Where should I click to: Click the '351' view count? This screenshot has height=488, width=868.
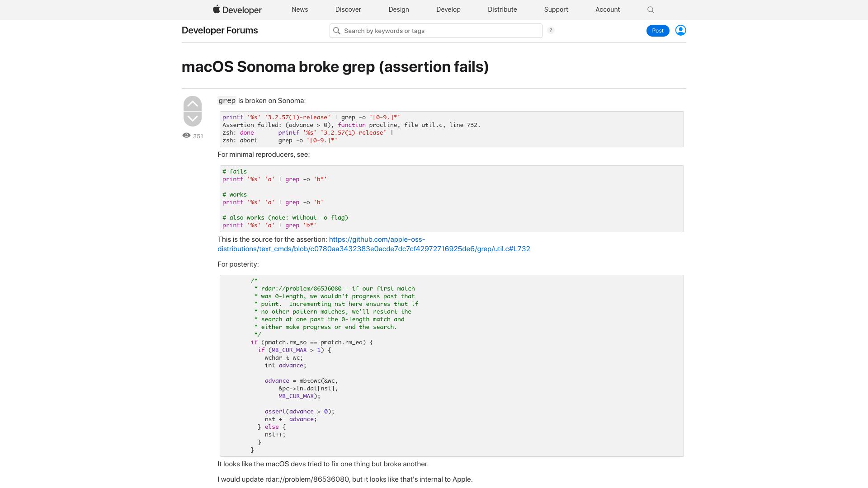(x=198, y=136)
